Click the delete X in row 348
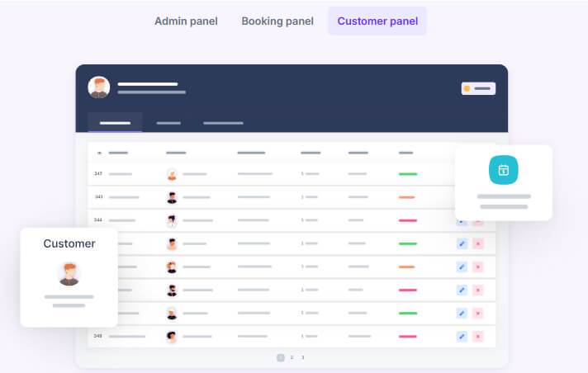The width and height of the screenshot is (588, 373). (477, 336)
